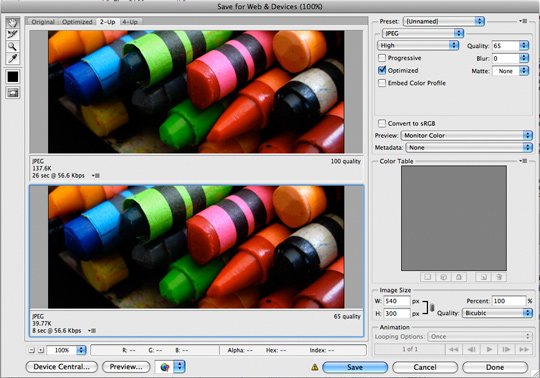The width and height of the screenshot is (540, 378).
Task: Open the Bicubic resample quality dropdown
Action: click(x=497, y=313)
